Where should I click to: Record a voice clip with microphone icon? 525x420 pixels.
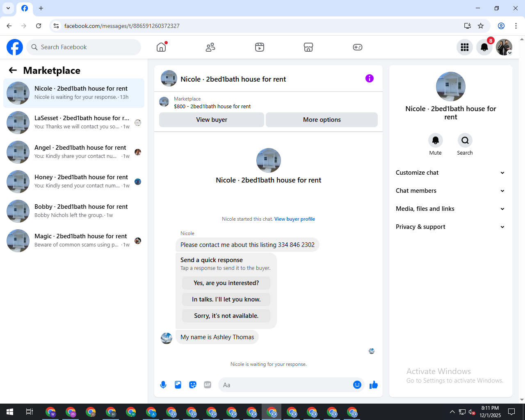(x=163, y=385)
